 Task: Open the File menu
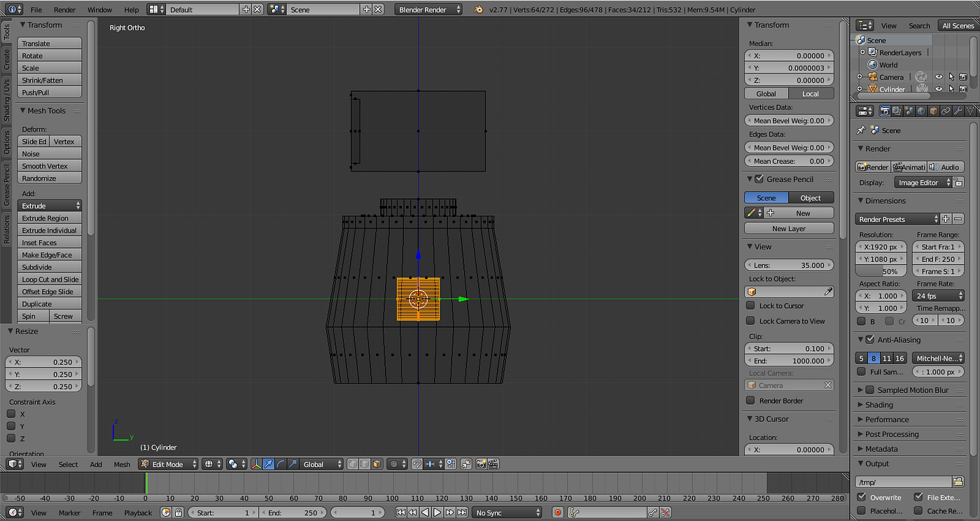pos(36,10)
